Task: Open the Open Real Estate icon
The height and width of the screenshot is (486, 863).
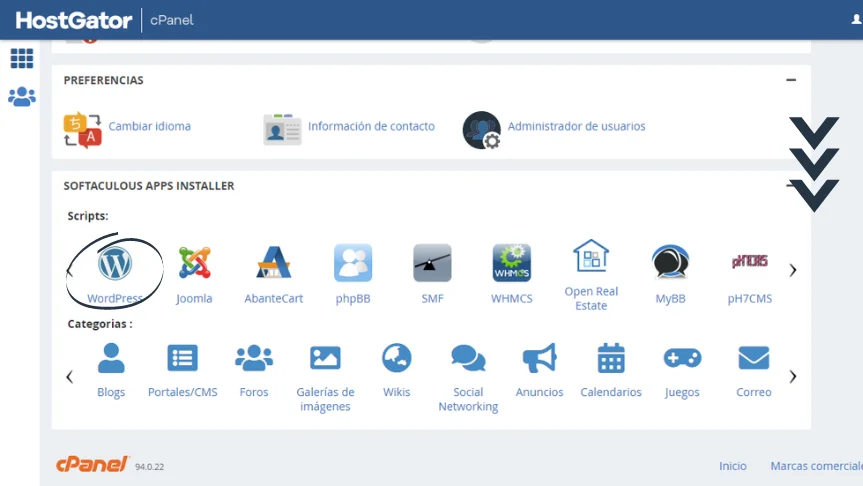Action: point(591,256)
